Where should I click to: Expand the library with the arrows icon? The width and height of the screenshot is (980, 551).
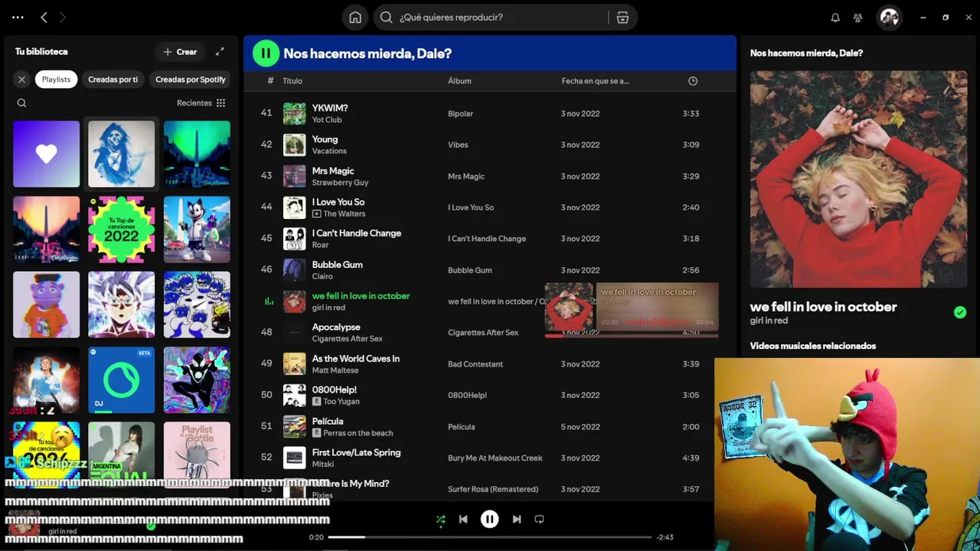click(220, 51)
